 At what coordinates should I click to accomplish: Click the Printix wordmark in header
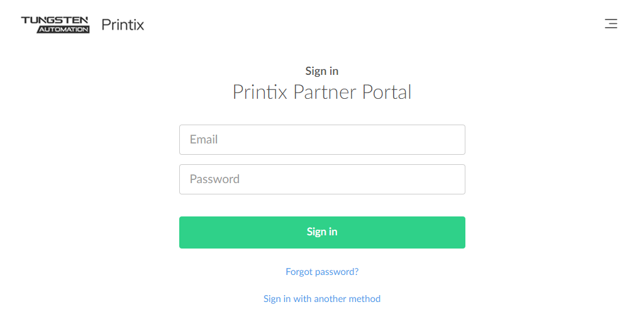point(123,25)
